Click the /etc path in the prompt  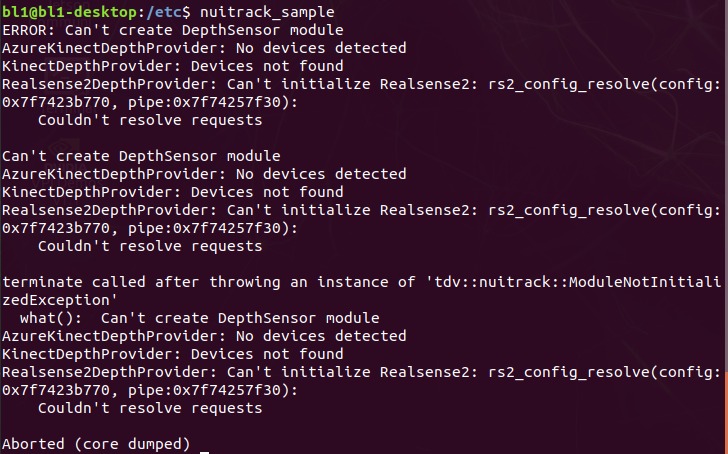click(163, 12)
